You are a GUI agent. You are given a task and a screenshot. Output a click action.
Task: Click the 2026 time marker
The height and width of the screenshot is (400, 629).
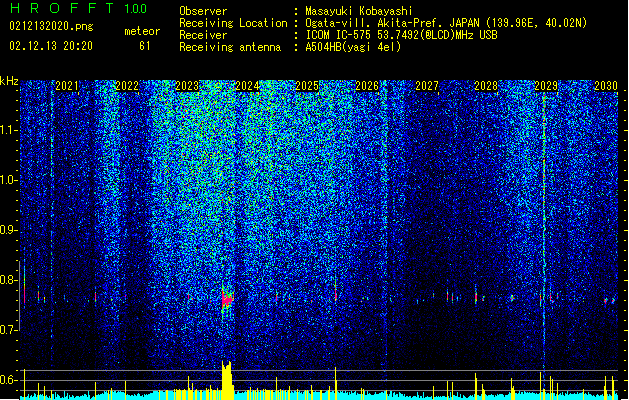click(367, 86)
